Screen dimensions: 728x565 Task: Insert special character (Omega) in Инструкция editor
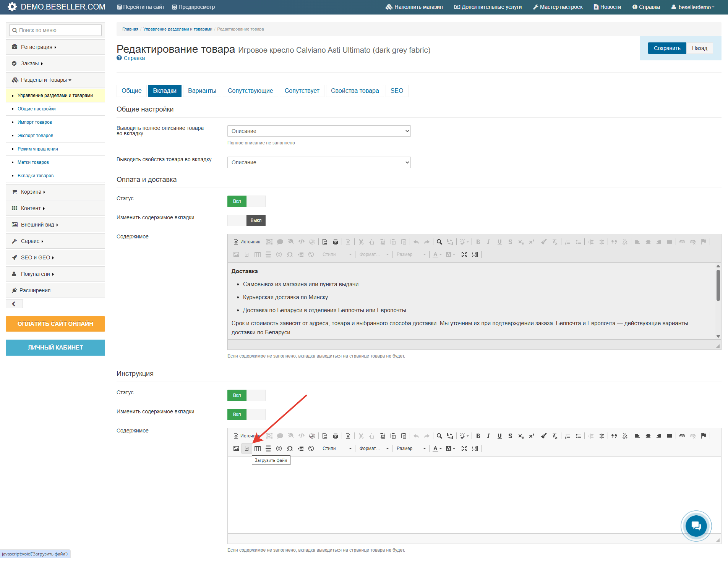290,448
